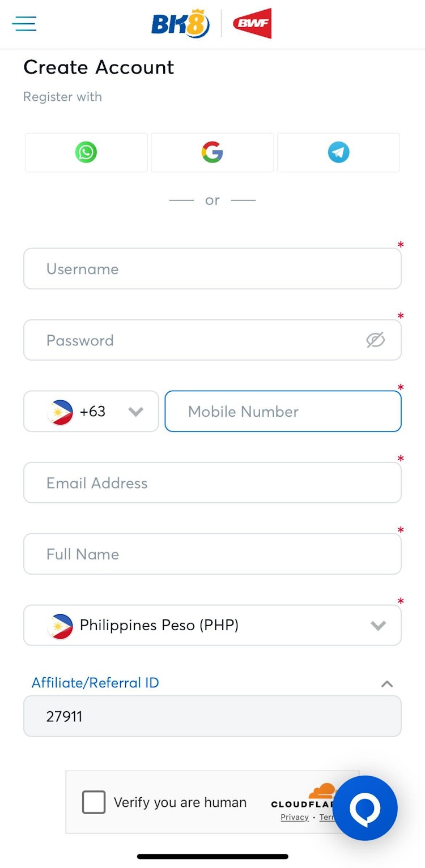Toggle password visibility eye icon

[375, 340]
